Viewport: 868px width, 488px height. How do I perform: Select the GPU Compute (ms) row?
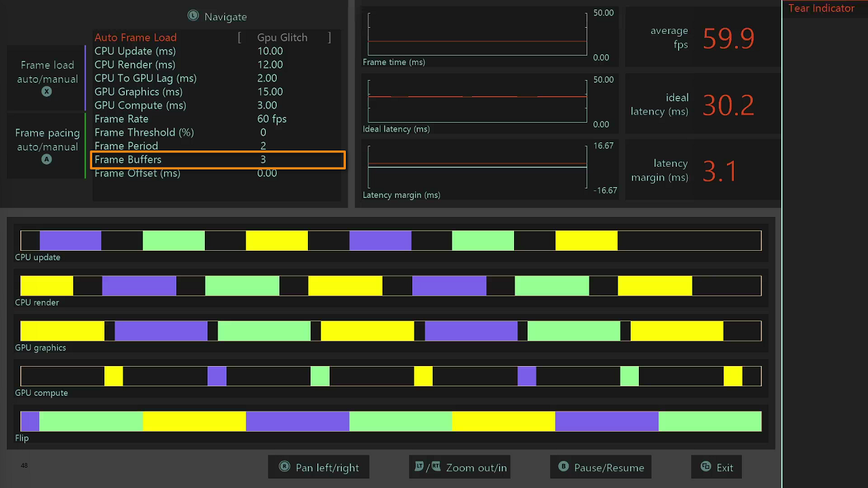tap(217, 105)
